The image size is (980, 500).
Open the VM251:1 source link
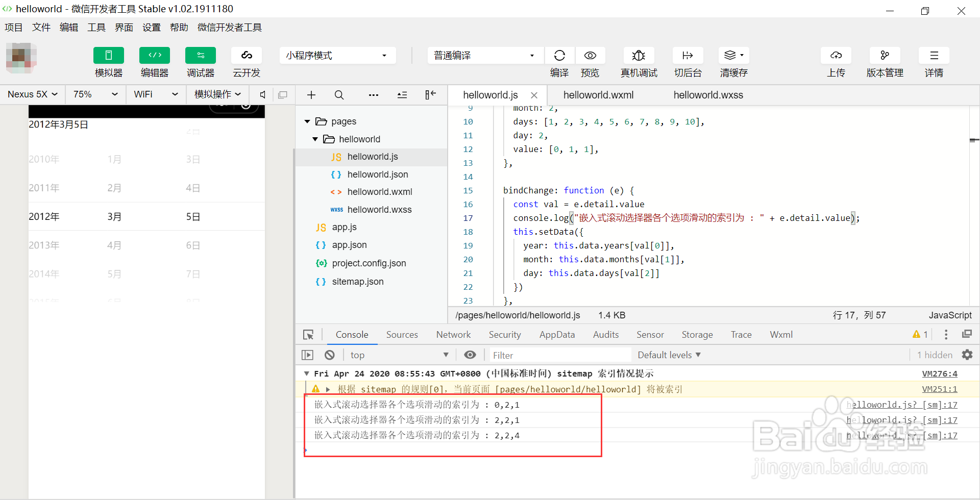[940, 389]
